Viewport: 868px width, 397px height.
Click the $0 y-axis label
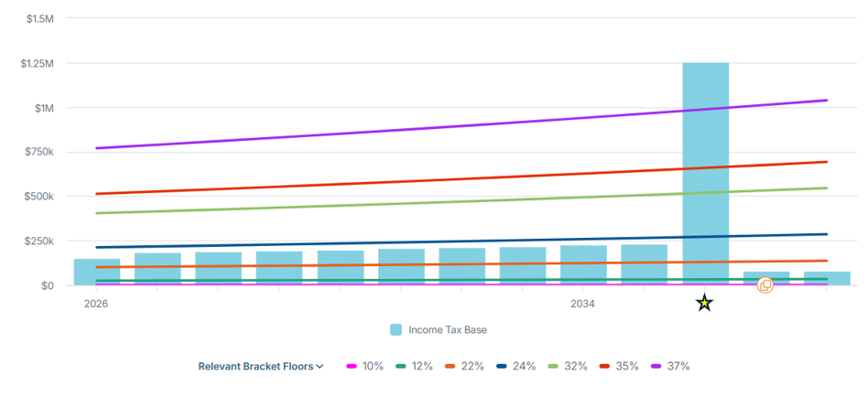click(48, 286)
